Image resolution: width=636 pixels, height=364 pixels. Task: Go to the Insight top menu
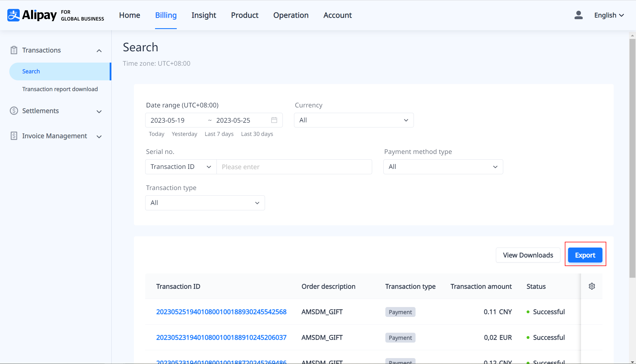[204, 15]
